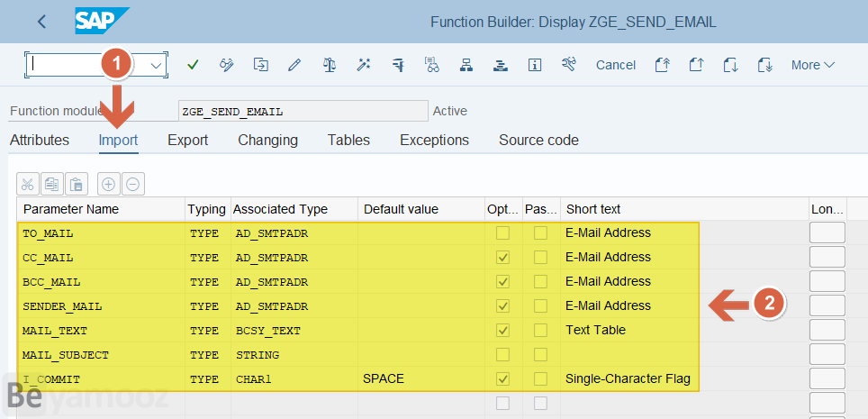Switch to the Tables tab
Image resolution: width=868 pixels, height=419 pixels.
click(348, 141)
